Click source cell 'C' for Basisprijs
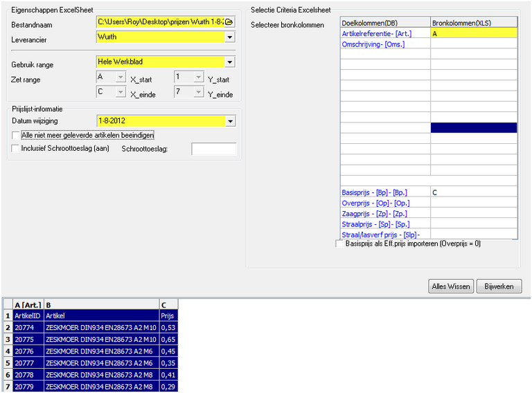 tap(474, 192)
